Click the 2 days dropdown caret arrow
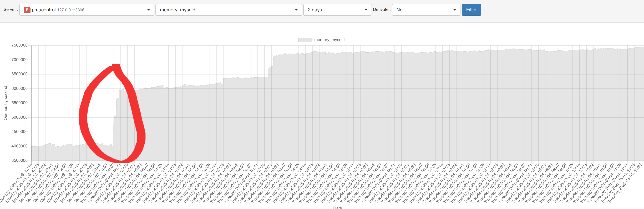The image size is (644, 209). [366, 10]
